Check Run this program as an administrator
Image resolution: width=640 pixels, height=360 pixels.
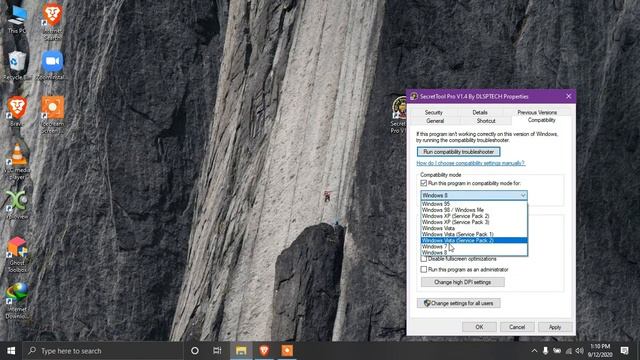(x=424, y=269)
